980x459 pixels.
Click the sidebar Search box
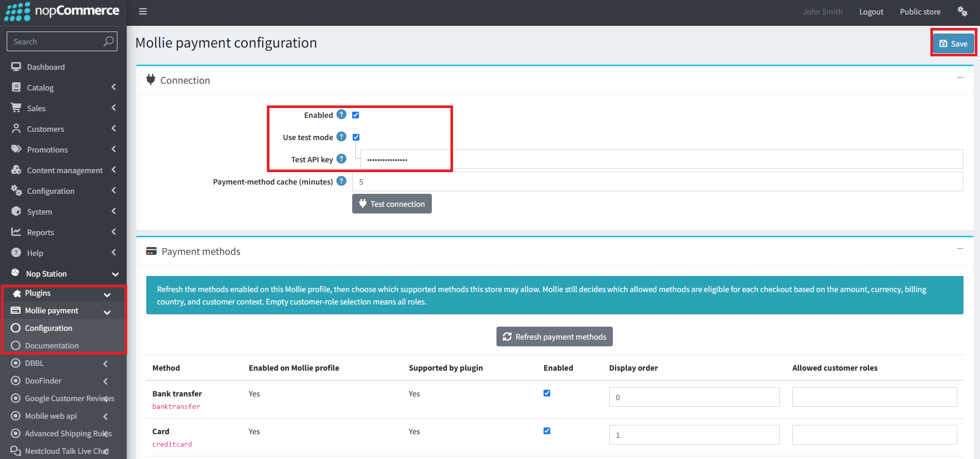pyautogui.click(x=62, y=41)
